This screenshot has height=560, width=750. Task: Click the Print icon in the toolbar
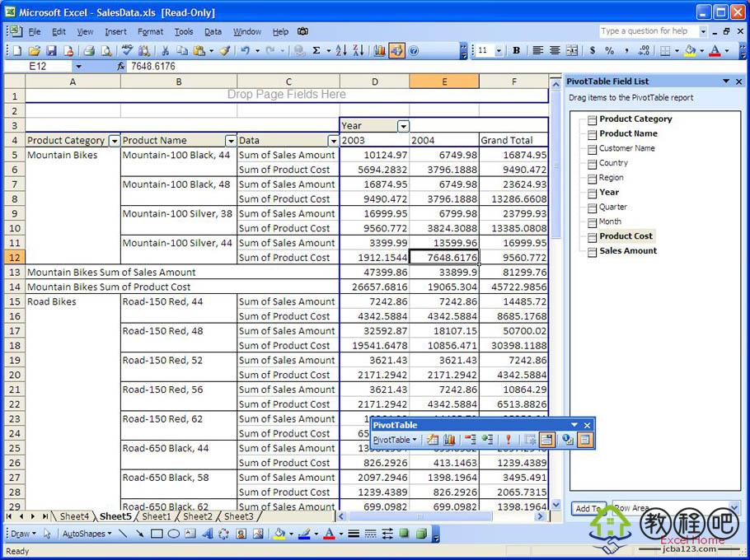point(89,50)
